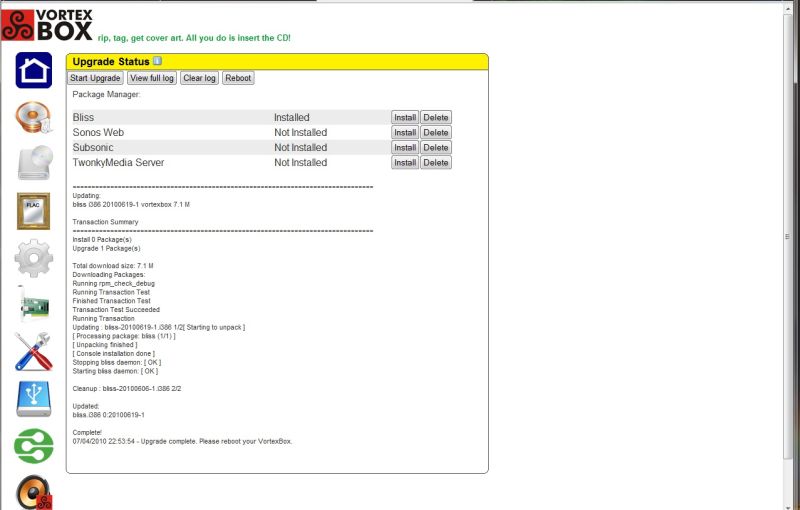800x510 pixels.
Task: Click the 'Install 0 Package(s)' log line
Action: tap(102, 240)
